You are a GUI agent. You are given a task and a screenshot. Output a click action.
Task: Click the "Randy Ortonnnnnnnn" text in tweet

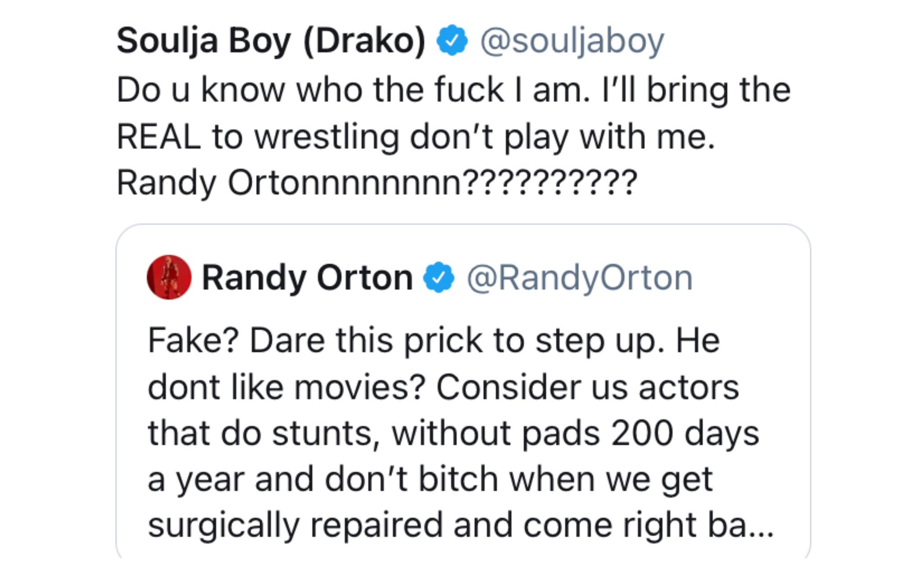coord(289,183)
